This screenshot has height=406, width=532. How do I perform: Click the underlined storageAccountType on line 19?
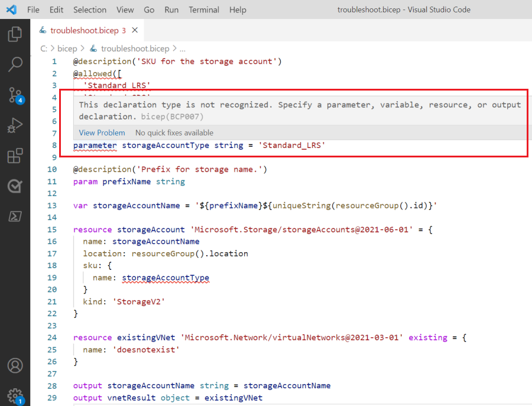point(165,278)
